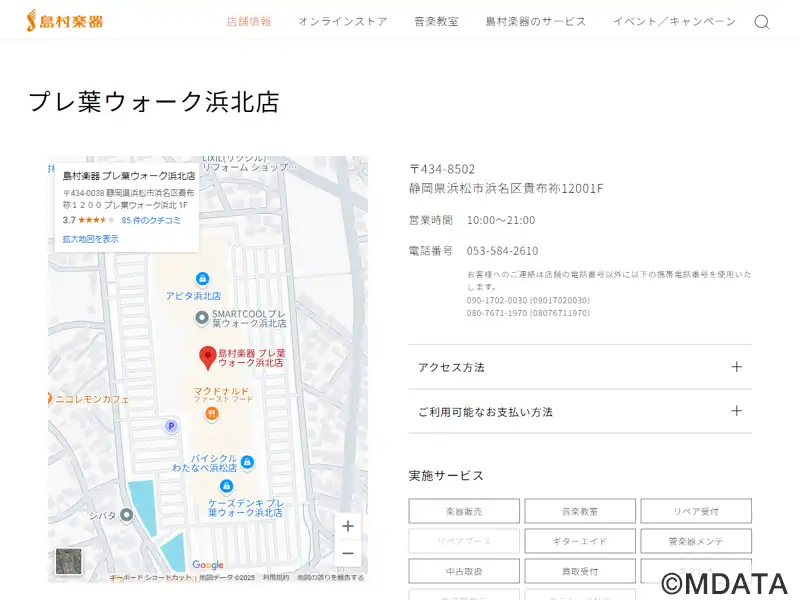Click the リペア受付 service button

click(696, 511)
